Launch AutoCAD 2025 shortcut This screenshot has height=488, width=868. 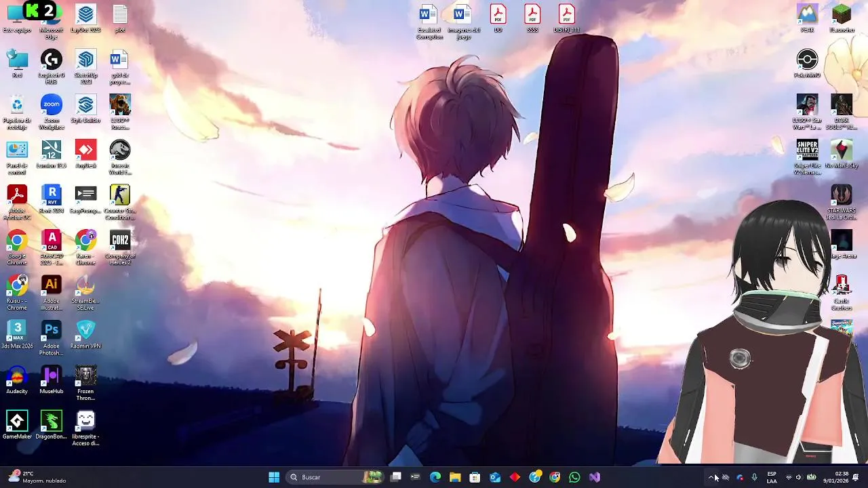52,247
